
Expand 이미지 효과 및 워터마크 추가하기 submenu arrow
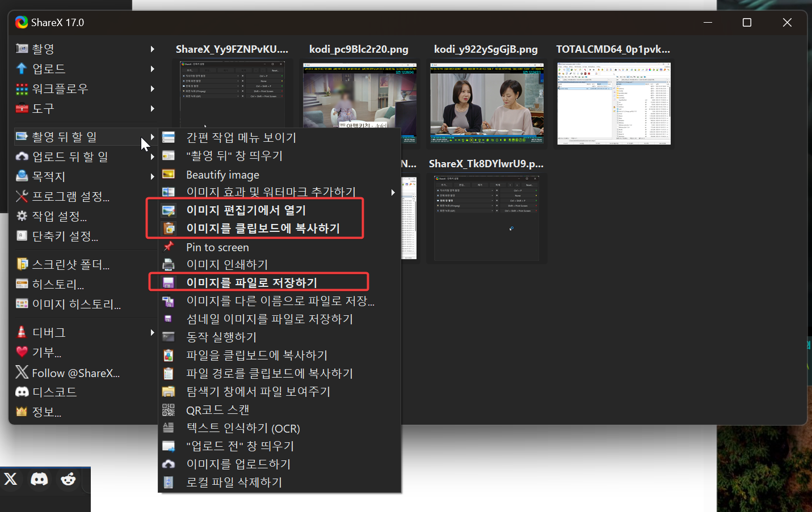click(x=393, y=192)
